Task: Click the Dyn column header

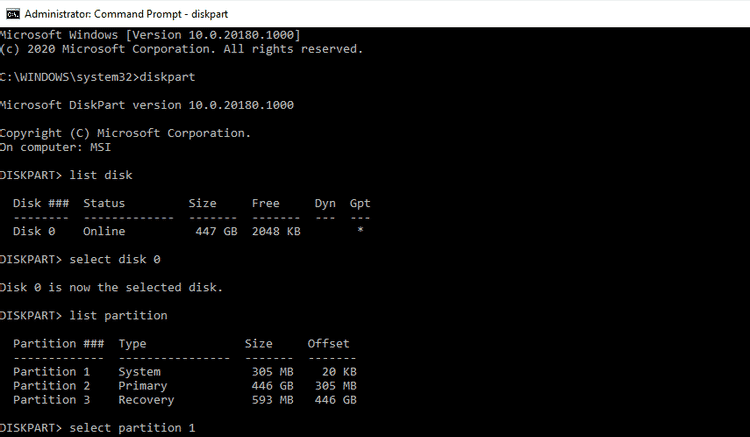Action: (325, 203)
